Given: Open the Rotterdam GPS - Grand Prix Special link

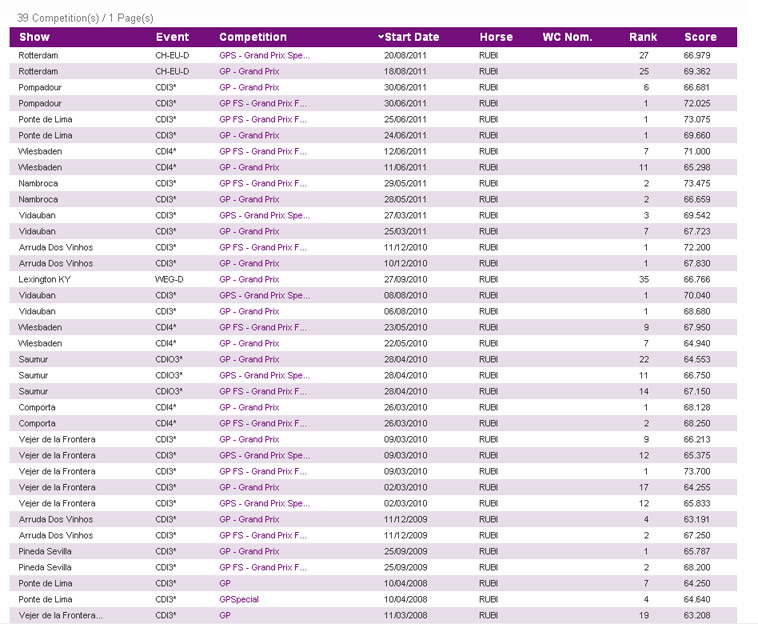Looking at the screenshot, I should (264, 55).
